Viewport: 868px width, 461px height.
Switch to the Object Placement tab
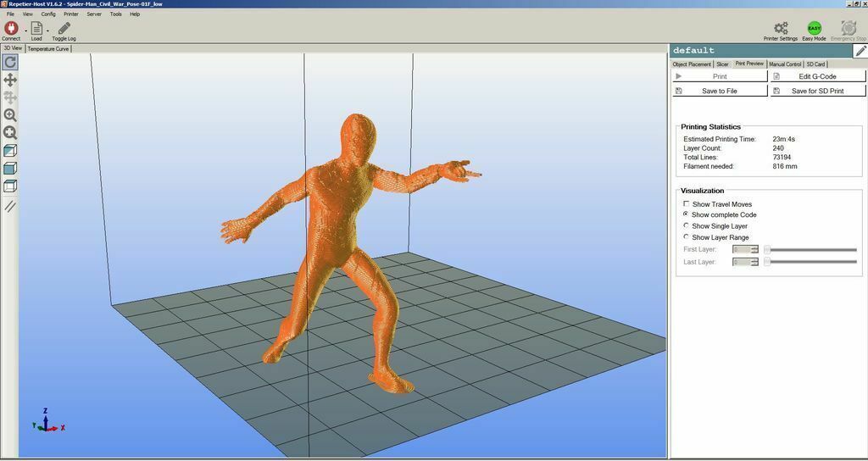coord(692,64)
